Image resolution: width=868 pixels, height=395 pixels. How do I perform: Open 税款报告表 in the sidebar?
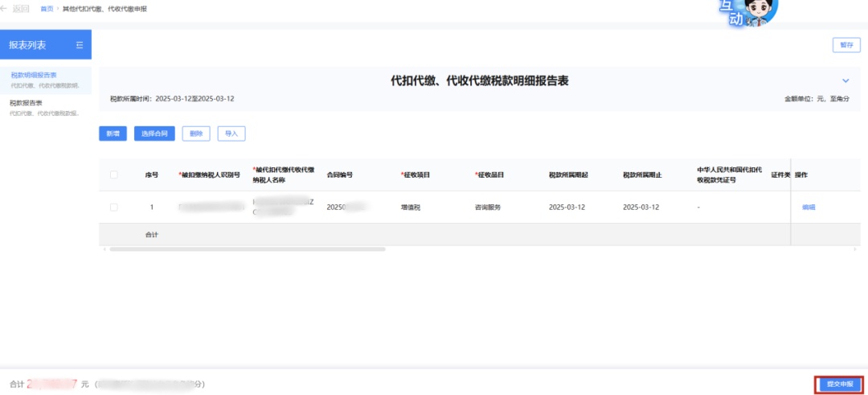click(x=45, y=108)
